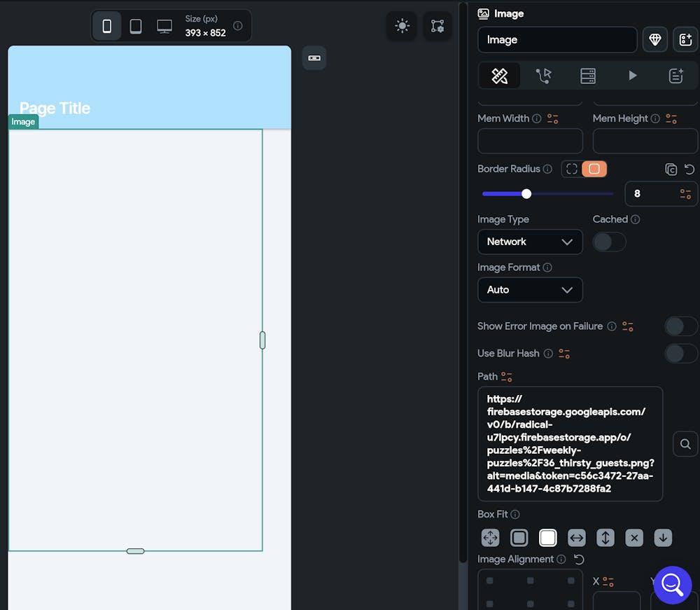Toggle the Cached switch
Viewport: 700px width, 610px height.
pos(610,242)
